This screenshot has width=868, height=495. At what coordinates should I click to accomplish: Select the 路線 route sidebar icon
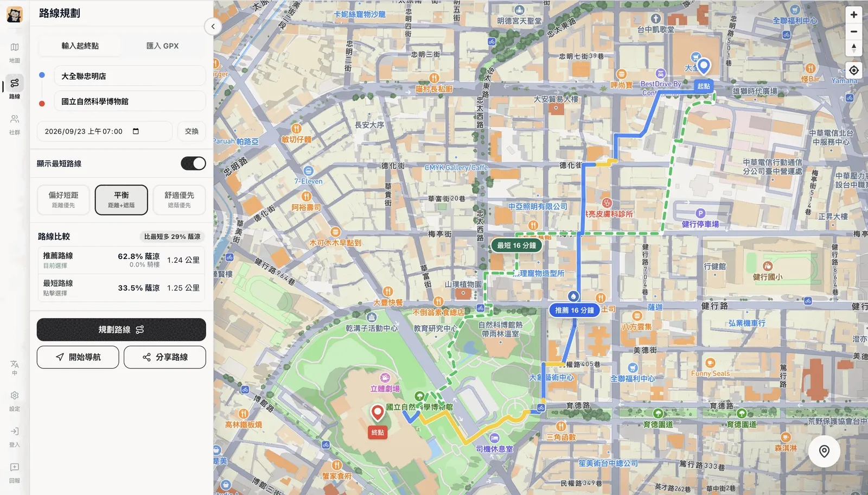(x=15, y=88)
